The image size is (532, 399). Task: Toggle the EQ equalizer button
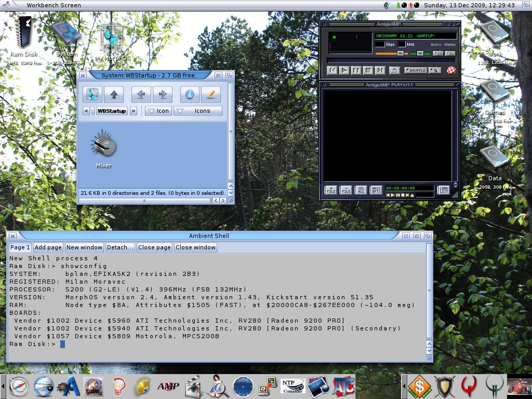tap(438, 54)
